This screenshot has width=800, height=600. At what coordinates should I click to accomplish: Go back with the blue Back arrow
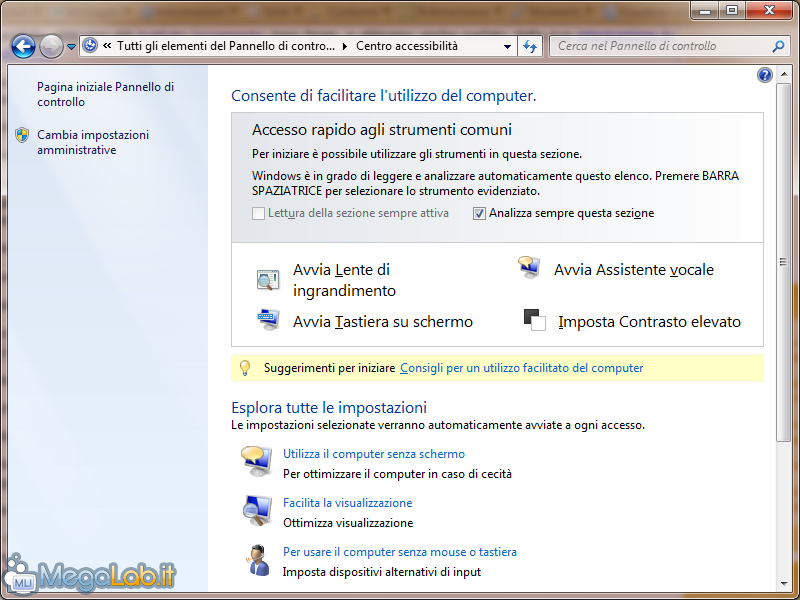23,46
